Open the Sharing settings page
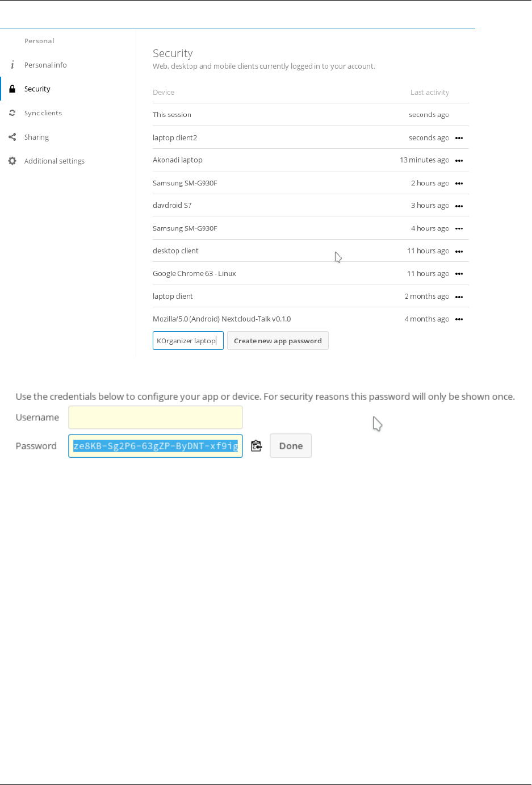The width and height of the screenshot is (532, 785). pyautogui.click(x=36, y=137)
